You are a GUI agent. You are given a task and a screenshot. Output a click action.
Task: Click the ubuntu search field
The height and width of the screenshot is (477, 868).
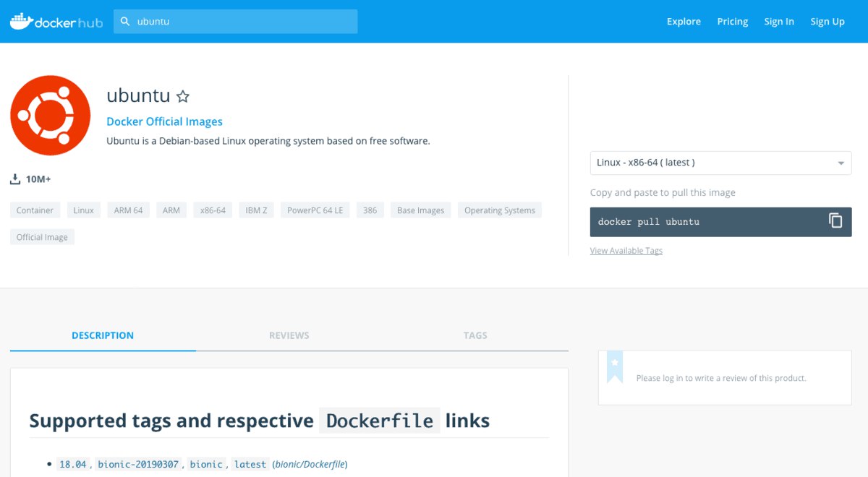(x=236, y=22)
